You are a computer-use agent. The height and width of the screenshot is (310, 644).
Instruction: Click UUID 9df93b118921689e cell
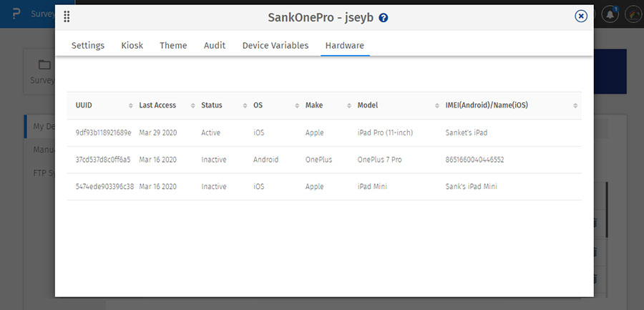(104, 132)
